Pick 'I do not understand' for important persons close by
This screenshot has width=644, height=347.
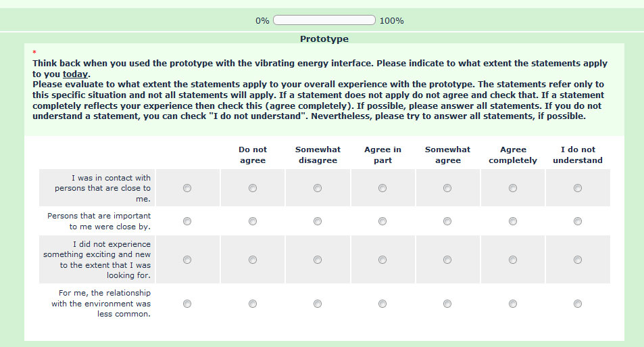578,221
